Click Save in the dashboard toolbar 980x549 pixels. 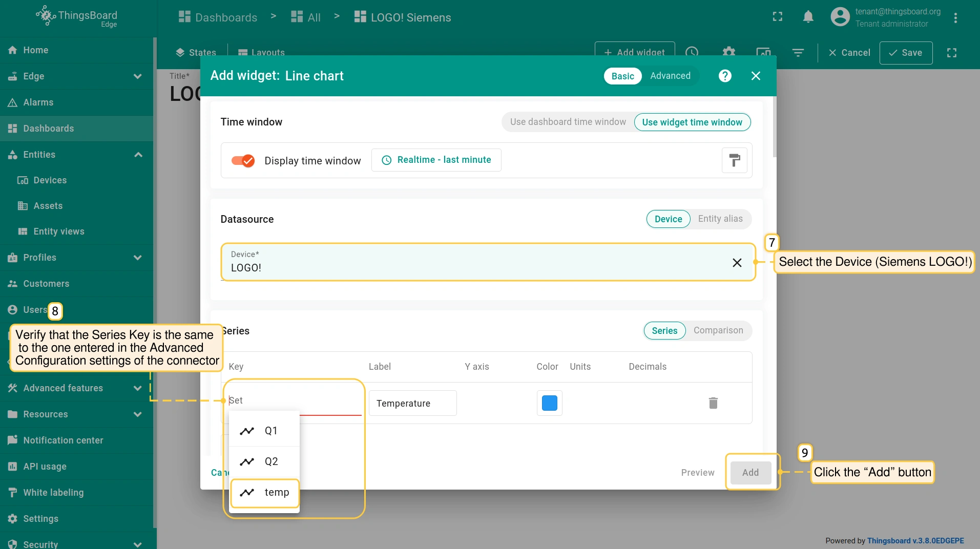[905, 53]
